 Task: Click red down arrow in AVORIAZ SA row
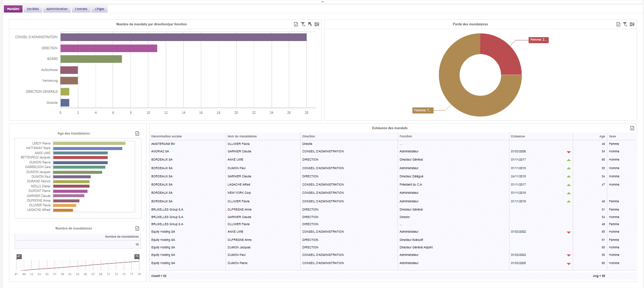coord(569,152)
